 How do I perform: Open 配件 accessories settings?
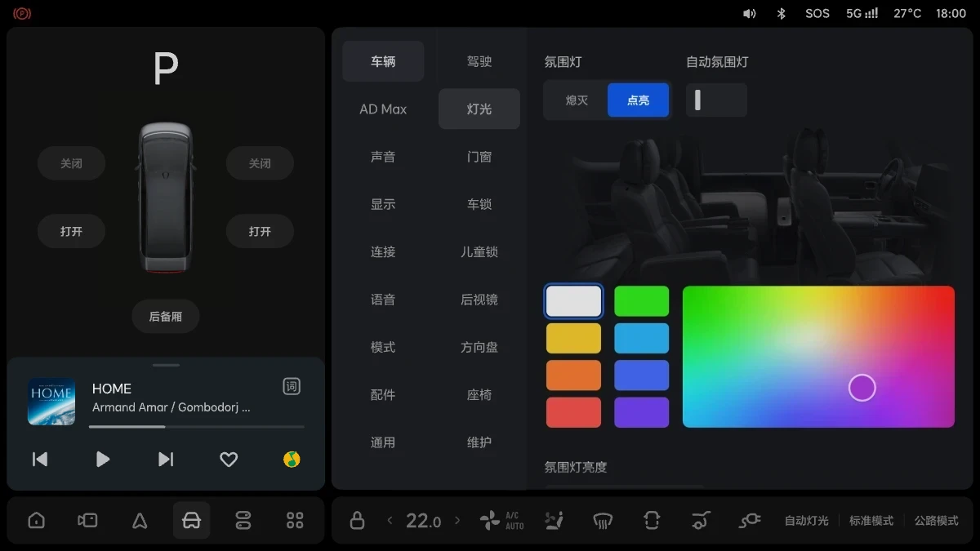383,394
